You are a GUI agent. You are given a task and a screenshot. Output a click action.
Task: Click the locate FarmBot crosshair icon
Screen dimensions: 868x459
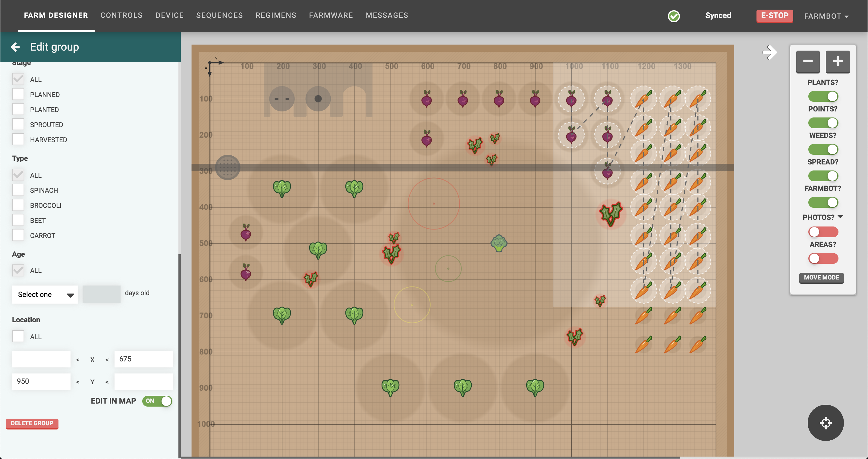pos(826,423)
